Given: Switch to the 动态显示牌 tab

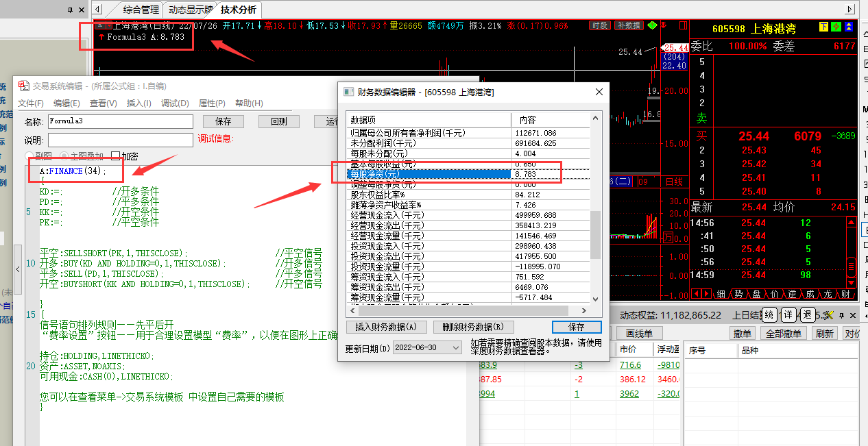Looking at the screenshot, I should 190,10.
